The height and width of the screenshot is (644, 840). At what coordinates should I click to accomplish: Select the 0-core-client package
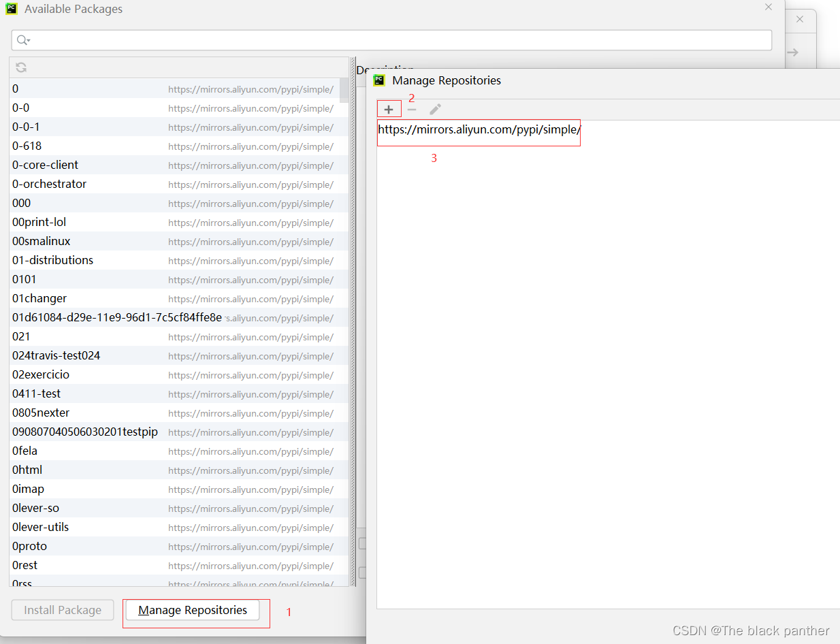click(45, 165)
